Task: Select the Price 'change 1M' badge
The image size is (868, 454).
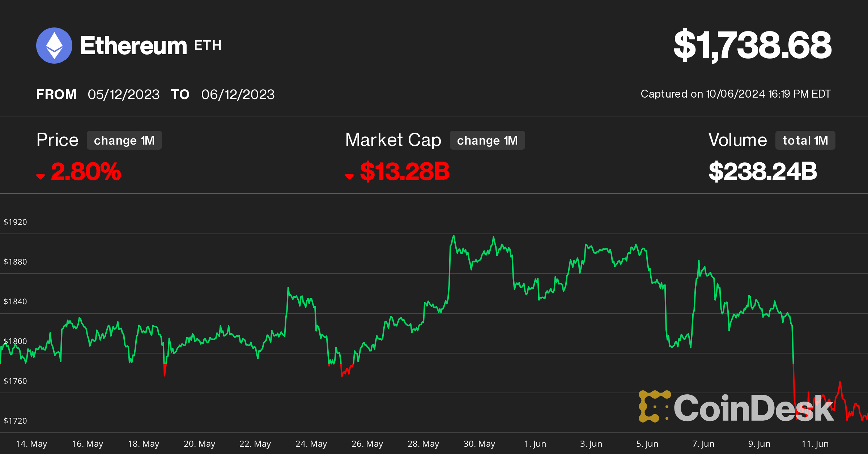Action: click(124, 140)
